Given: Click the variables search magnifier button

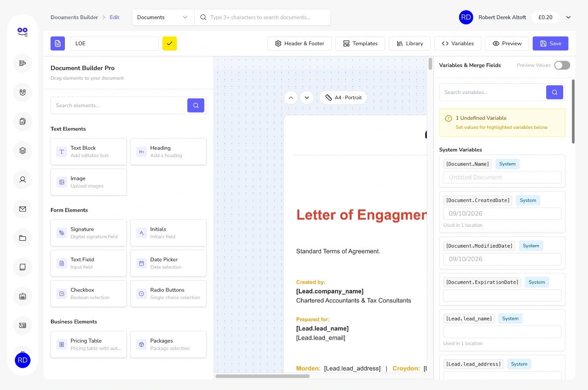Looking at the screenshot, I should pos(554,92).
